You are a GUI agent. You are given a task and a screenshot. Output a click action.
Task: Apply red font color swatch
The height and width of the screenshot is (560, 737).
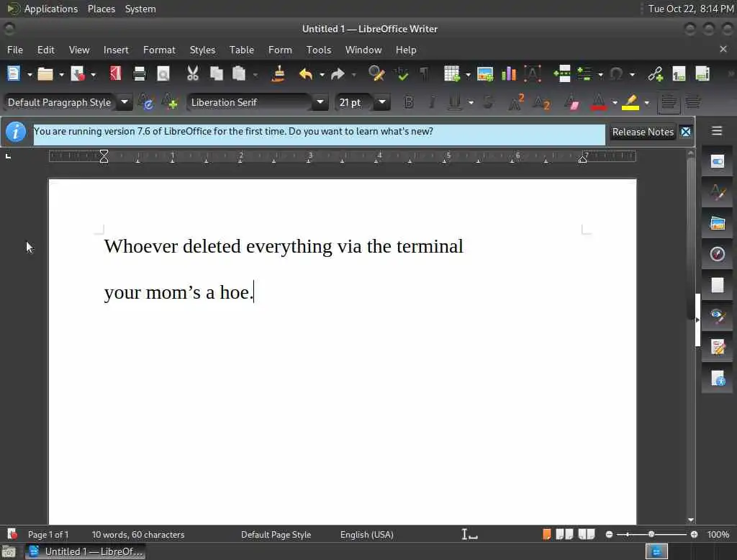coord(598,102)
